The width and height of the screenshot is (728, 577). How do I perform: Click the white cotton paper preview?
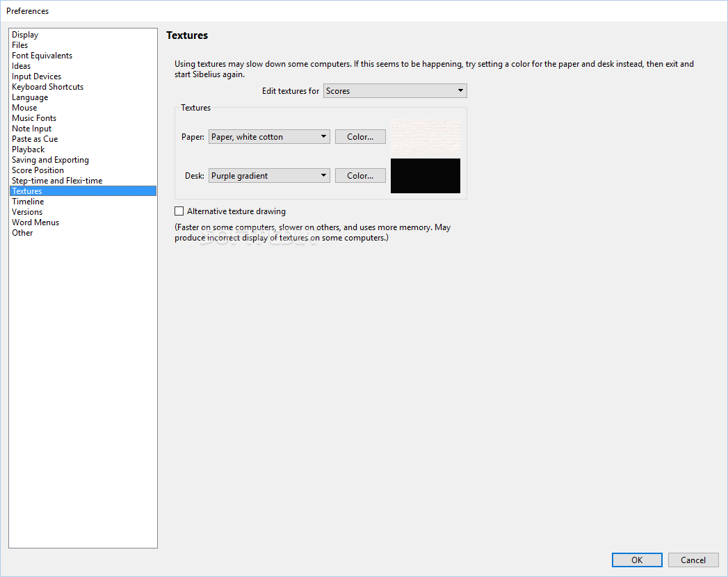tap(426, 137)
